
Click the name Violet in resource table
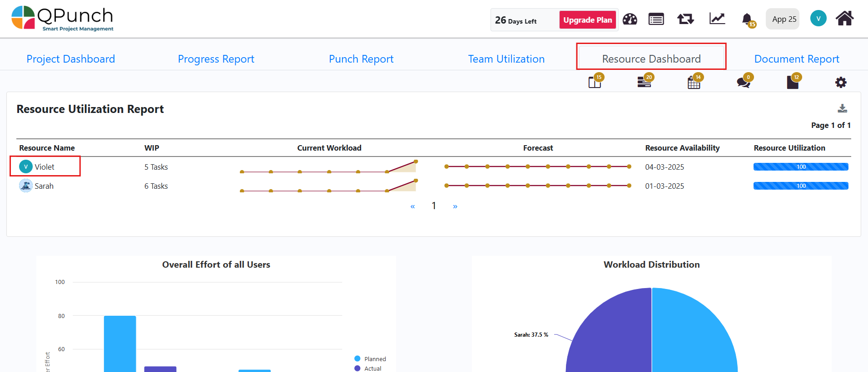coord(45,167)
